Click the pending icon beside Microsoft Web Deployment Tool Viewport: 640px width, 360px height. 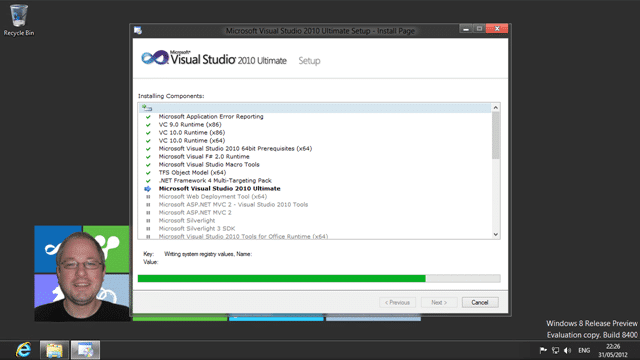click(148, 197)
